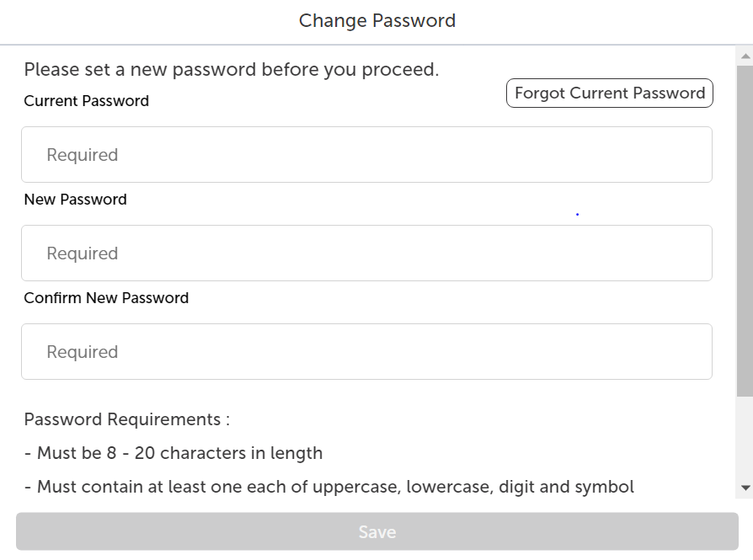Viewport: 753px width, 560px height.
Task: Click the please set new password instruction text
Action: (x=229, y=69)
